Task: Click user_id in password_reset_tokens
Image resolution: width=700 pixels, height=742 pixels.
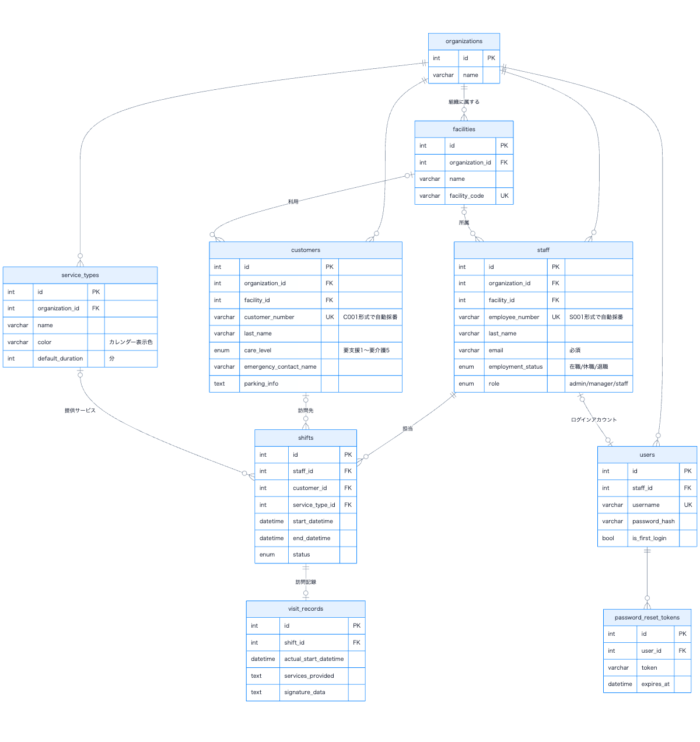Action: (x=656, y=651)
